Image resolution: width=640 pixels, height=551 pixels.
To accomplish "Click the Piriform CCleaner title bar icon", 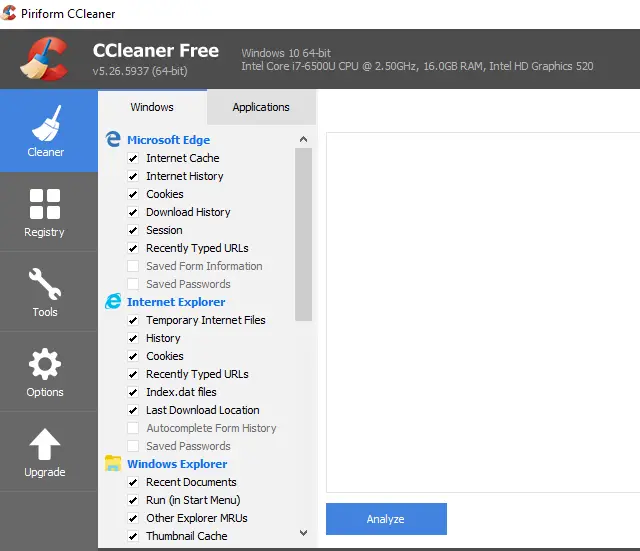I will coord(8,13).
